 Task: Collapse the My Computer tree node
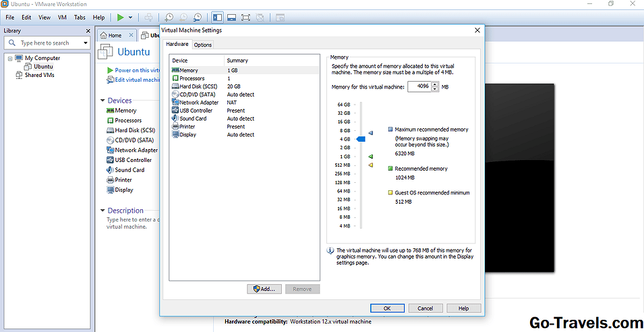[x=10, y=59]
